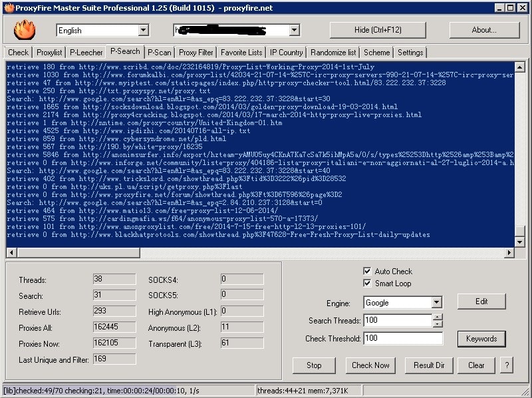This screenshot has height=398, width=532.
Task: Click the vertical scrollbar thumb
Action: coord(520,230)
